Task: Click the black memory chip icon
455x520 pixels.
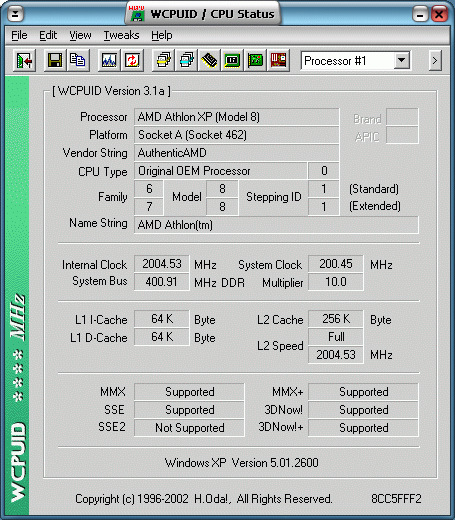Action: pyautogui.click(x=209, y=61)
